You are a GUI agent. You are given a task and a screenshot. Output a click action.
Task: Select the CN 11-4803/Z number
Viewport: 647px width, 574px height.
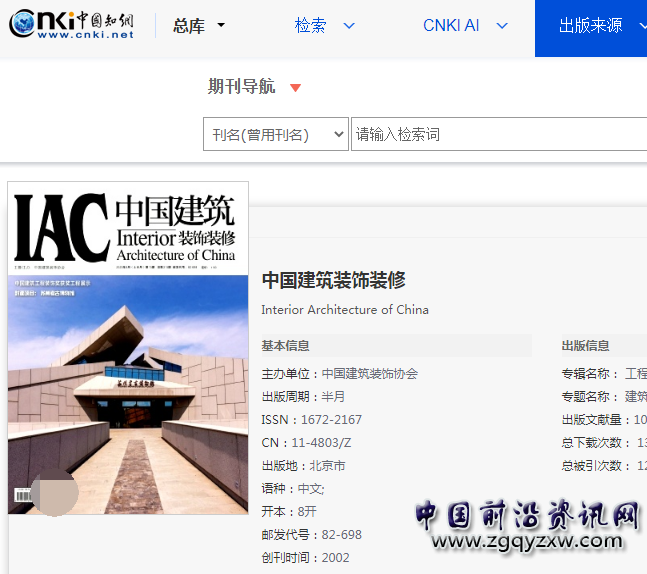[321, 443]
